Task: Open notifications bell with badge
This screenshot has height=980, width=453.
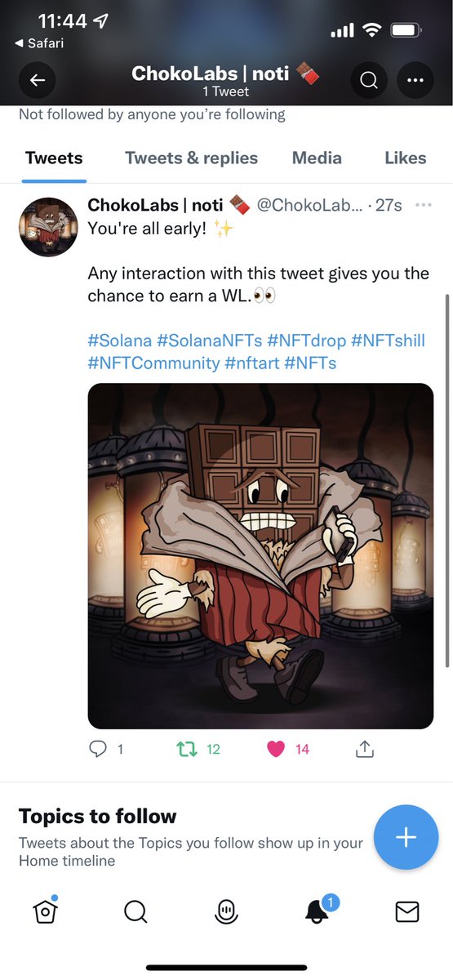Action: pyautogui.click(x=318, y=910)
